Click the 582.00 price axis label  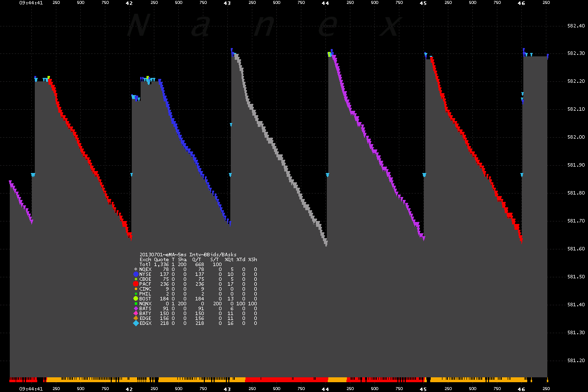click(576, 137)
